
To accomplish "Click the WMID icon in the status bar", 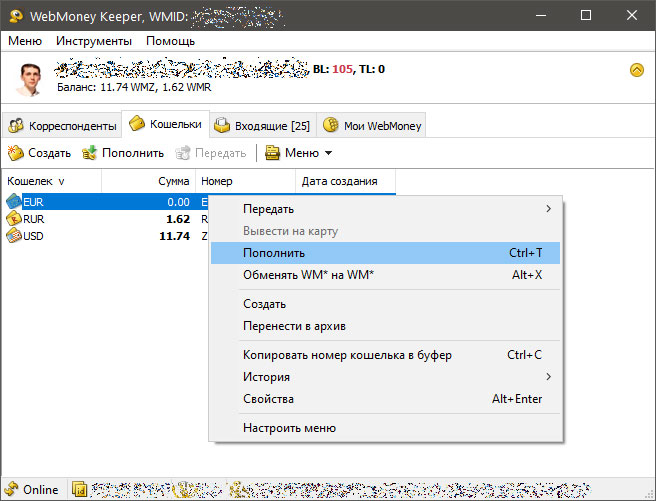I will pyautogui.click(x=79, y=489).
